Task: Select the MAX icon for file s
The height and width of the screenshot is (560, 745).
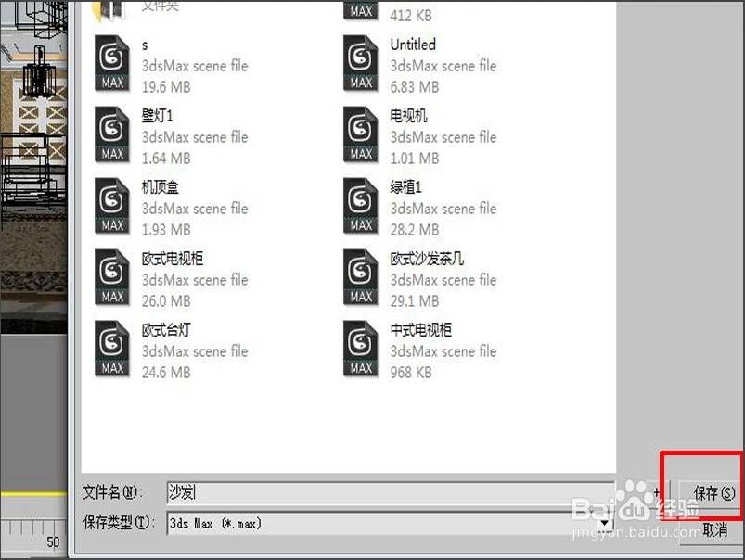Action: [112, 64]
